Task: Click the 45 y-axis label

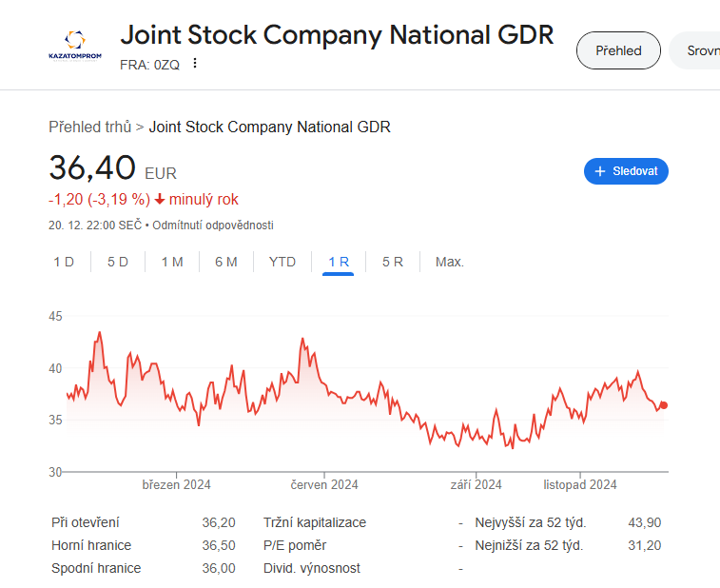Action: [x=55, y=316]
